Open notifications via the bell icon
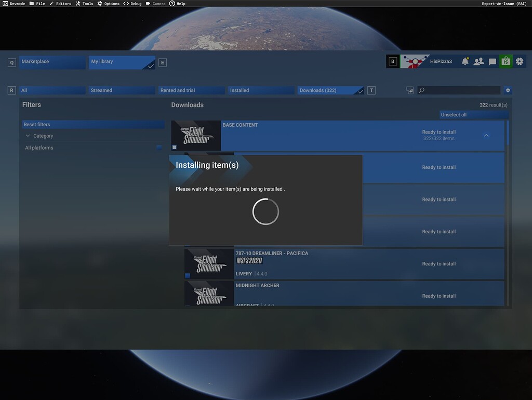The image size is (532, 400). coord(465,61)
